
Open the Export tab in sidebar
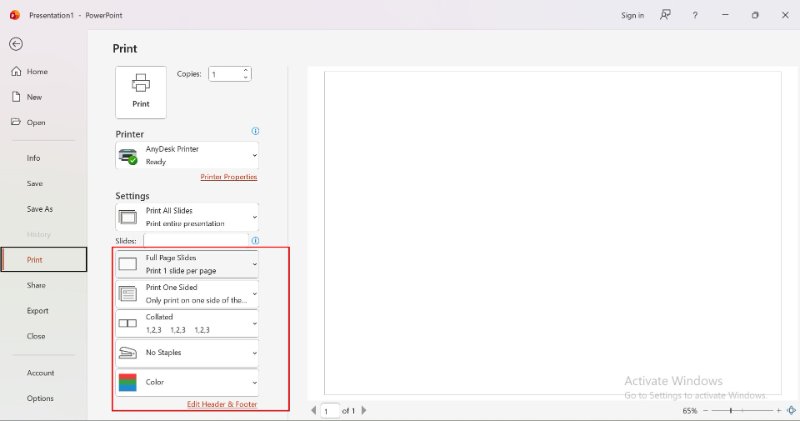pyautogui.click(x=37, y=311)
